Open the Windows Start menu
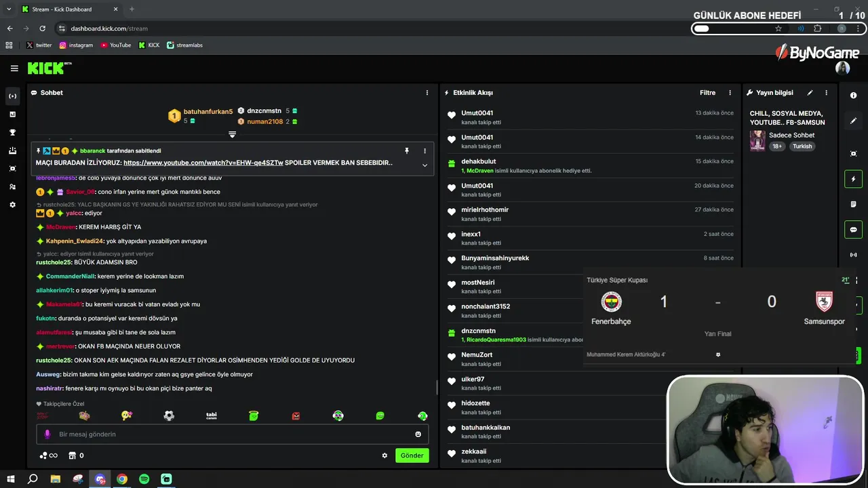868x488 pixels. tap(11, 479)
